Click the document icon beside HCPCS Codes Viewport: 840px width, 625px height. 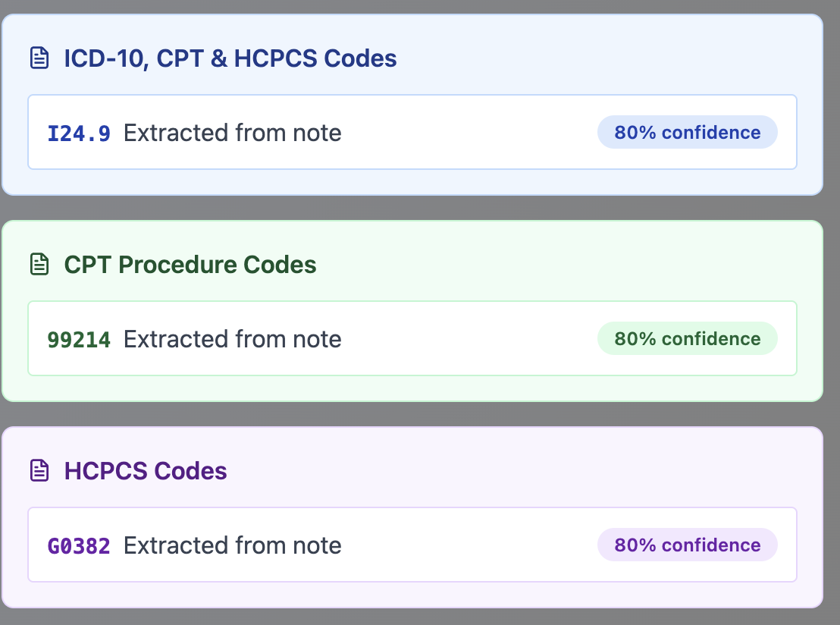39,470
